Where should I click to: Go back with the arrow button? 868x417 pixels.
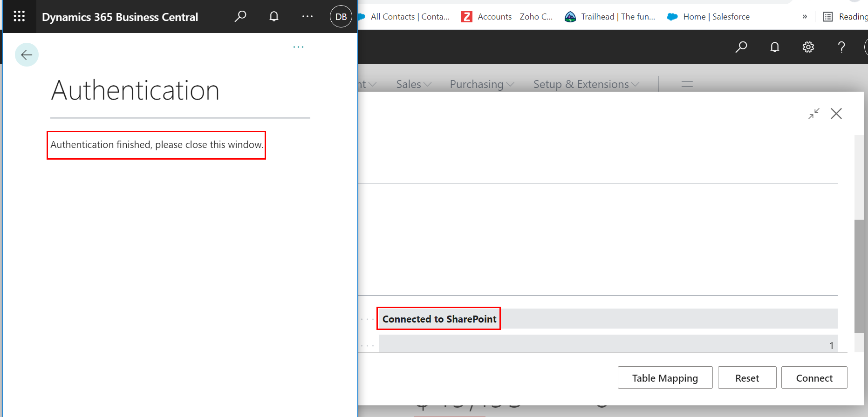[27, 55]
